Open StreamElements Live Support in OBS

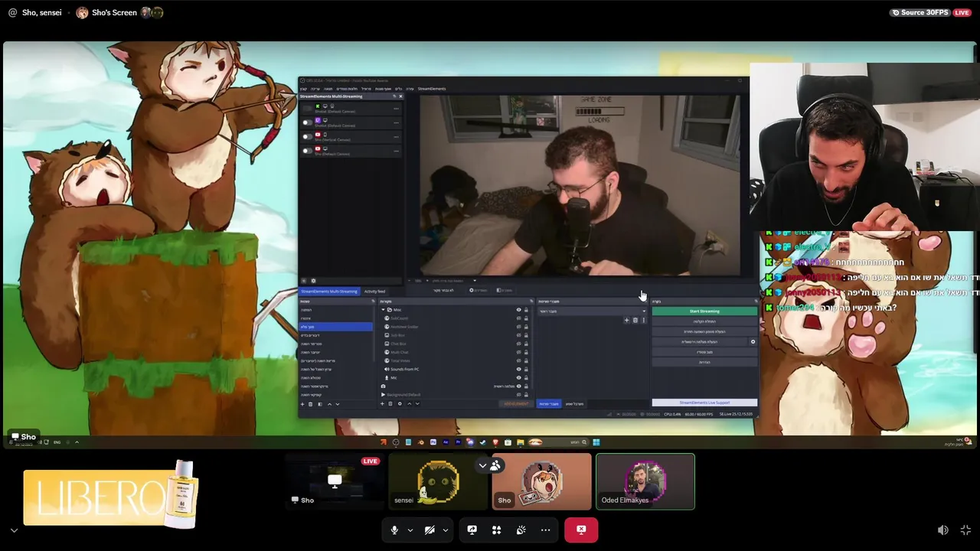pos(704,403)
